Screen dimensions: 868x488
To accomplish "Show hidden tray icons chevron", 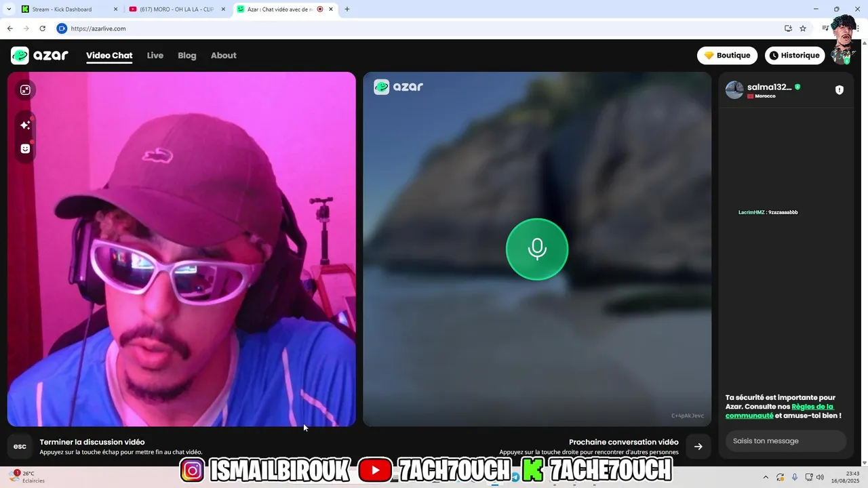I will 766,477.
